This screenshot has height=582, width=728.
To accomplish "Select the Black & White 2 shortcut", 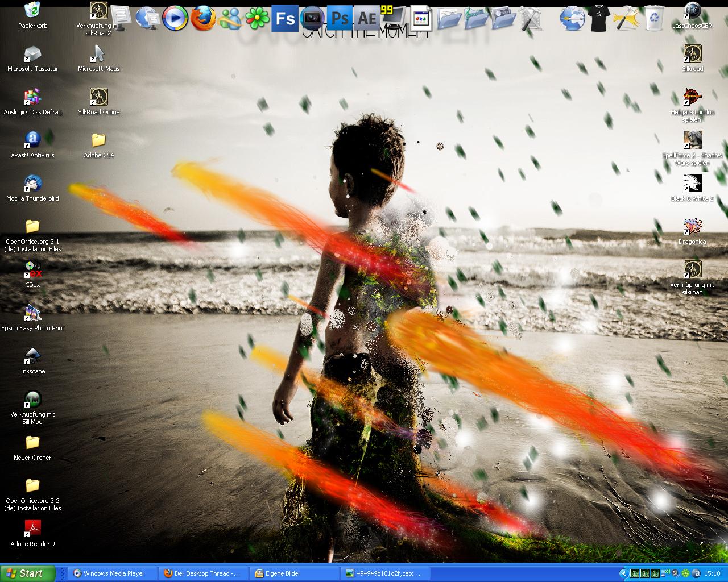I will tap(692, 184).
